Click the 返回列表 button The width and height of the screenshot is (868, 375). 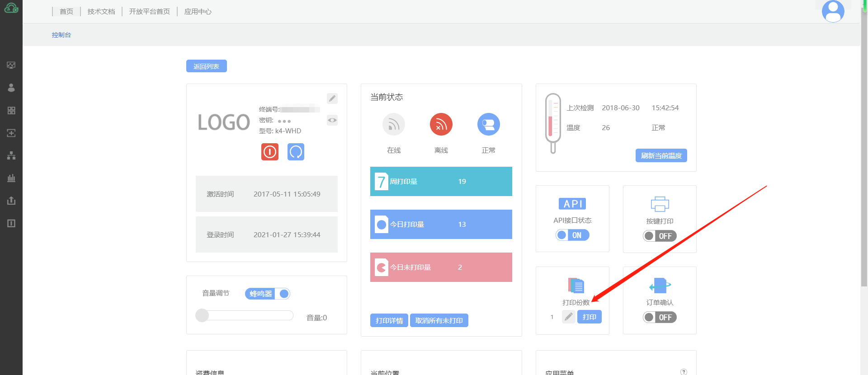206,66
